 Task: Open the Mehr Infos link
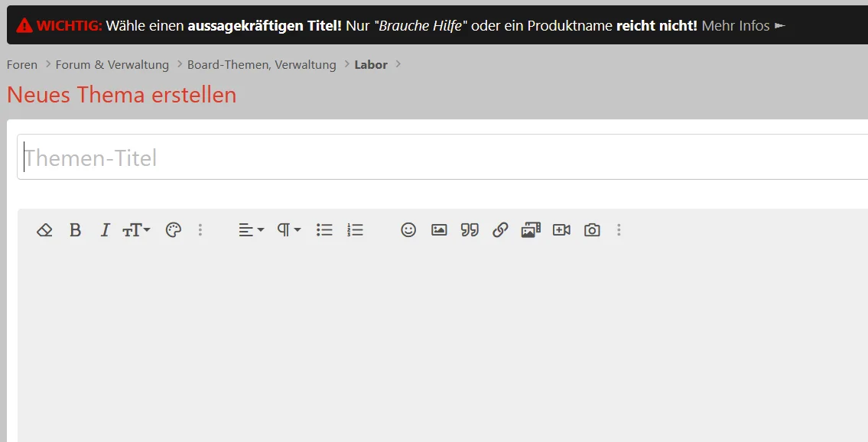(743, 26)
